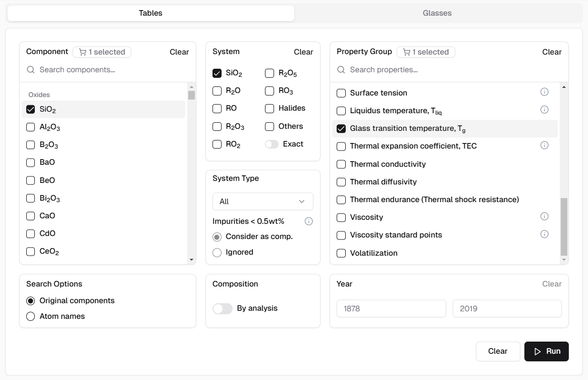Click info icon next to Viscosity
The height and width of the screenshot is (380, 588).
544,217
